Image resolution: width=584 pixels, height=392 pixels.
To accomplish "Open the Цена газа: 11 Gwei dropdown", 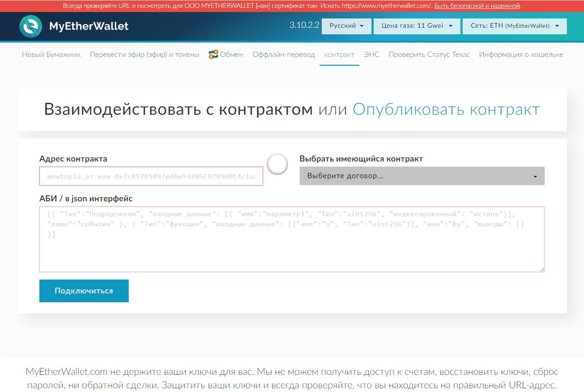I will point(417,26).
